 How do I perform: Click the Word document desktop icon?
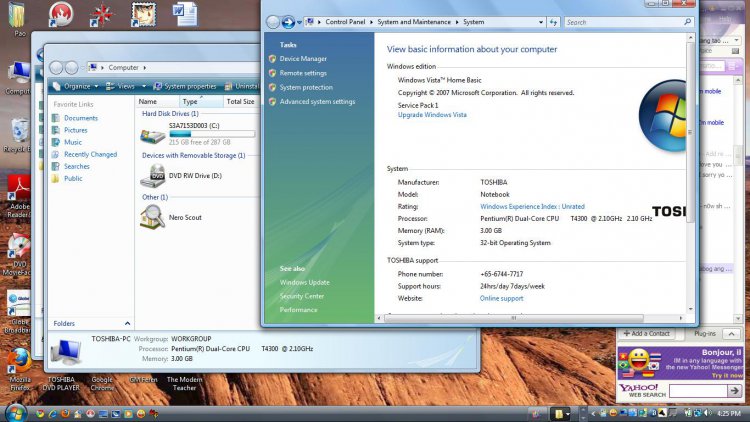click(x=185, y=14)
